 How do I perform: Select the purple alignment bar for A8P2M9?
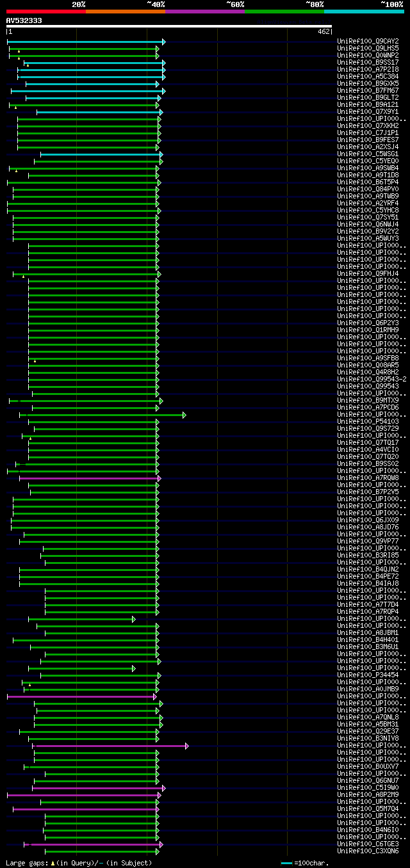84,795
